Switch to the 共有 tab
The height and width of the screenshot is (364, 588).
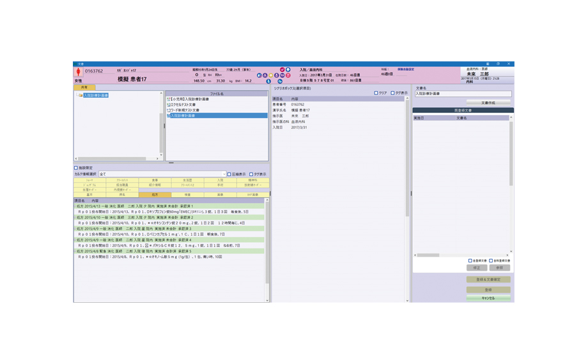[x=84, y=87]
